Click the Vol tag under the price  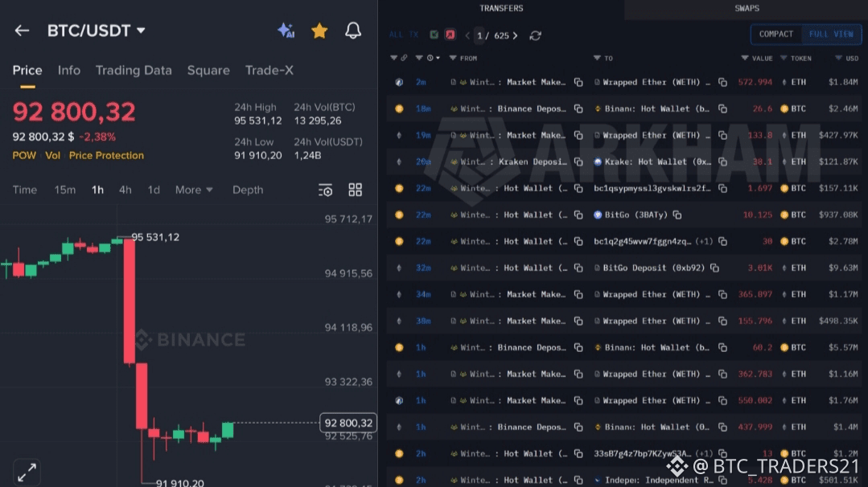(x=52, y=155)
